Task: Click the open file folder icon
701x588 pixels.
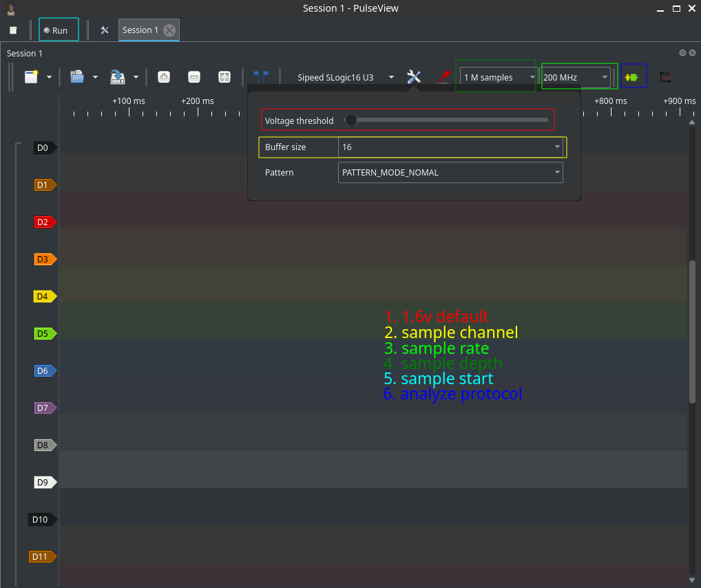Action: (77, 77)
